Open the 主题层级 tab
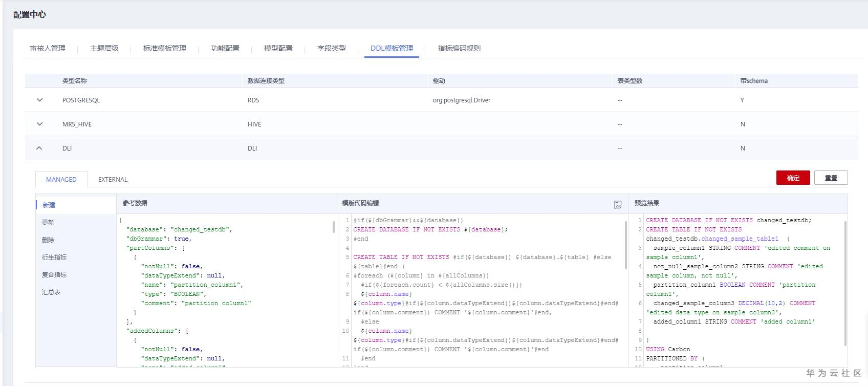The width and height of the screenshot is (868, 386). [104, 48]
